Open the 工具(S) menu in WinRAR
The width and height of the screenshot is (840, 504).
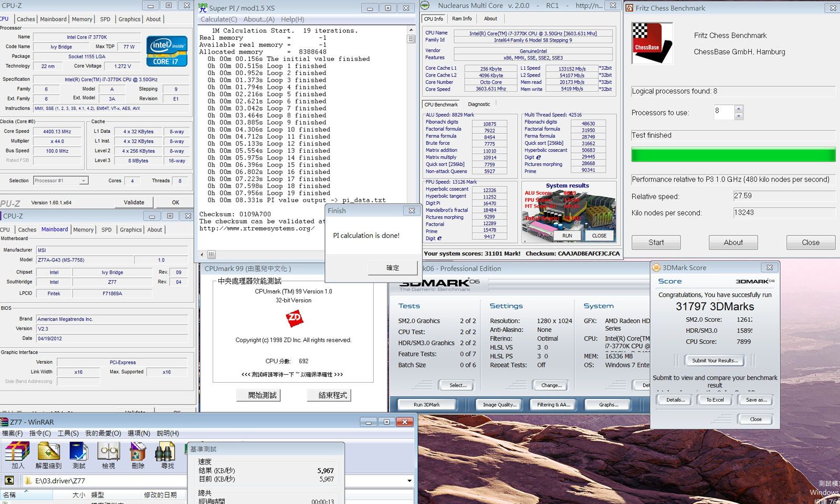[x=68, y=433]
